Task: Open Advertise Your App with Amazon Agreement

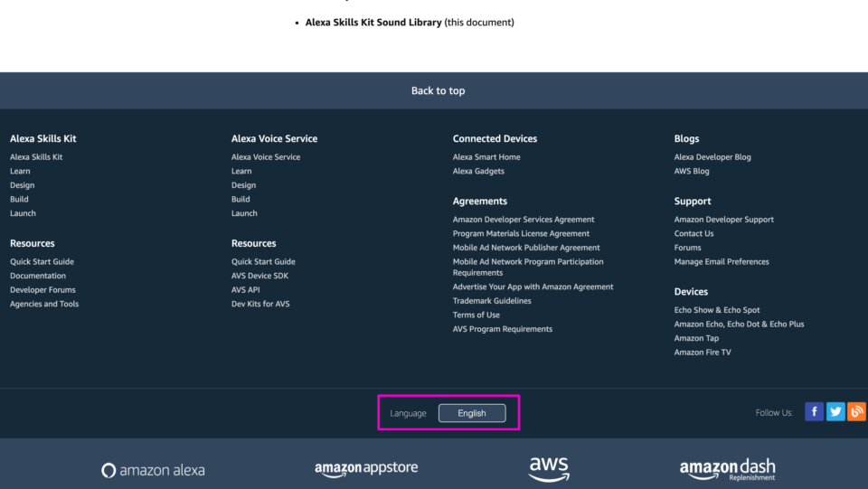Action: point(533,287)
